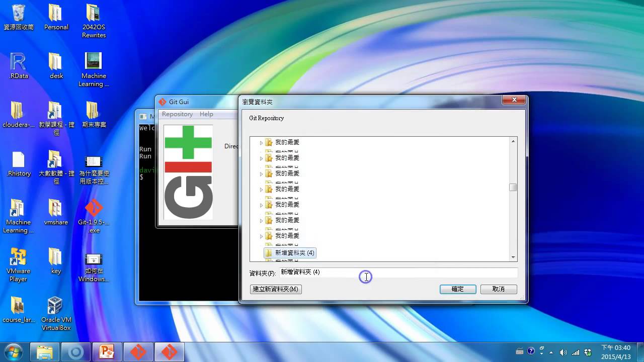Image resolution: width=644 pixels, height=362 pixels.
Task: Open the 2042OS Rewrites folder
Action: coord(94,21)
